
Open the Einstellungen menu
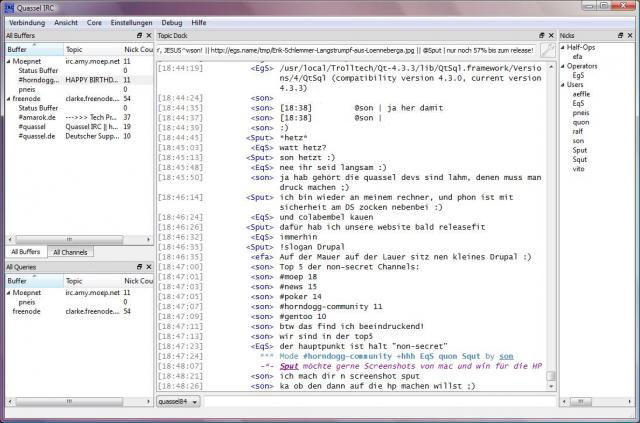pos(131,23)
